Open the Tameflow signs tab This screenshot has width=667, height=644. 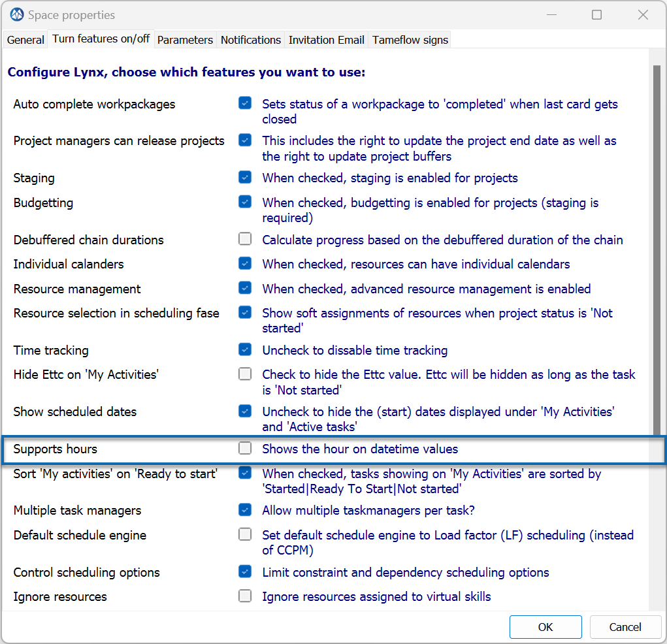(410, 40)
